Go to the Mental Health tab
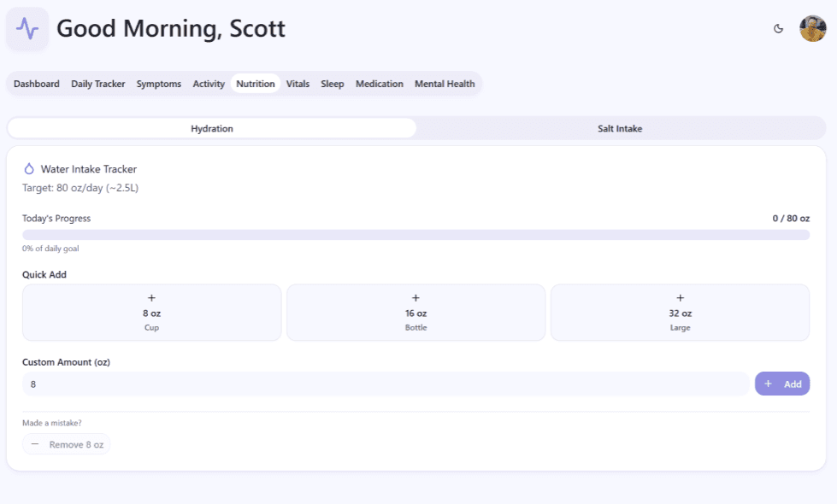The image size is (837, 504). click(x=444, y=84)
